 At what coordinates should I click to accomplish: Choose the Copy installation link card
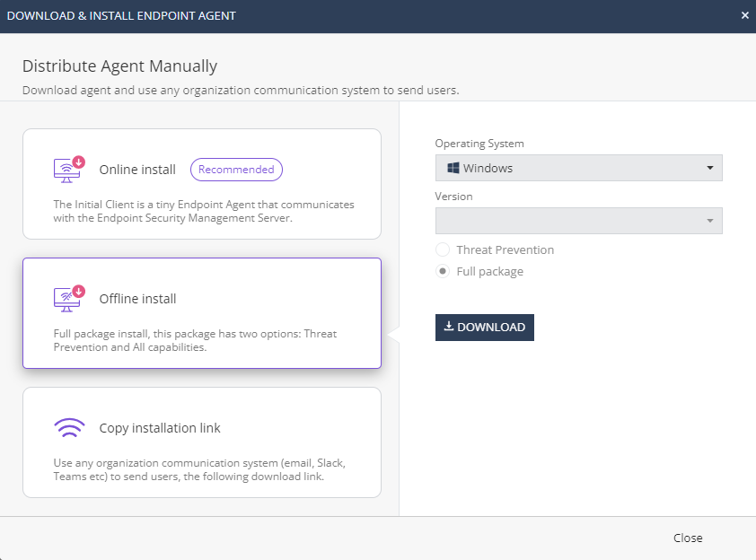coord(202,442)
